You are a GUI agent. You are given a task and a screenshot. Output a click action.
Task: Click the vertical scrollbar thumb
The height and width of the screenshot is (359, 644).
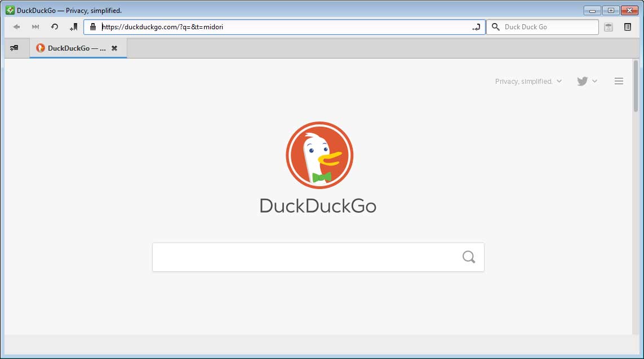636,86
